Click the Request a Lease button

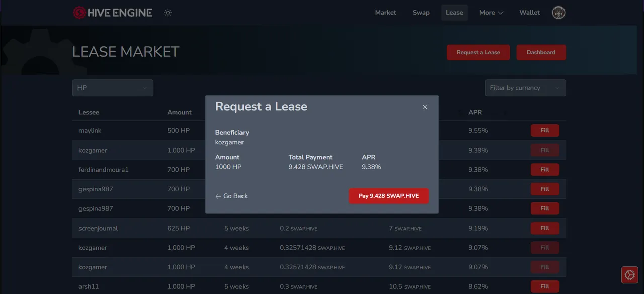click(x=478, y=52)
